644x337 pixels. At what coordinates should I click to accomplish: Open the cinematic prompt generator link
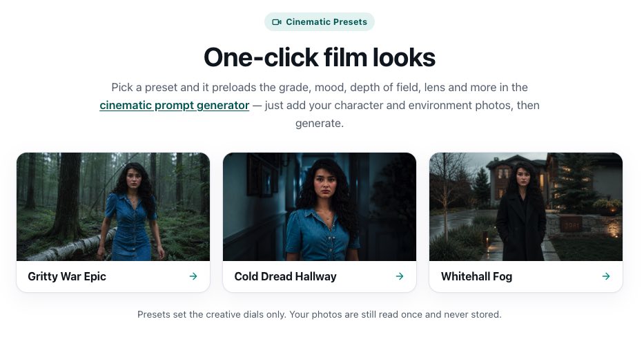(174, 105)
